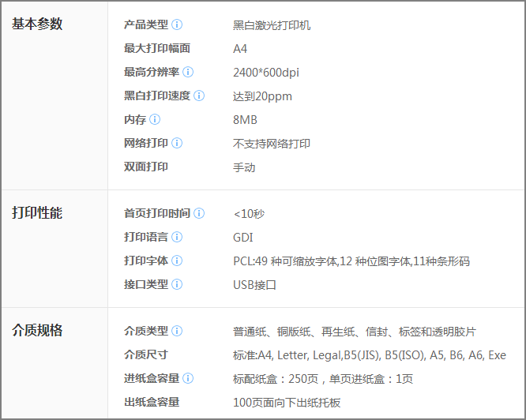Open info icon for 黑白打印速度
This screenshot has height=420, width=526.
coord(199,96)
